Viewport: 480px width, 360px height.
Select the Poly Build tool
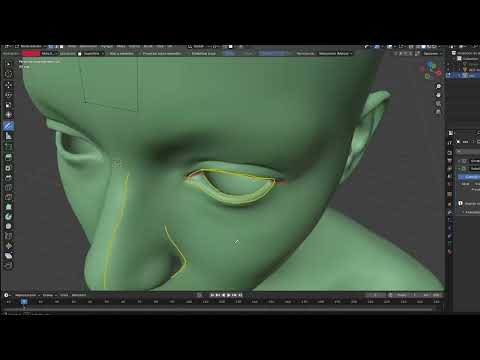[x=9, y=207]
